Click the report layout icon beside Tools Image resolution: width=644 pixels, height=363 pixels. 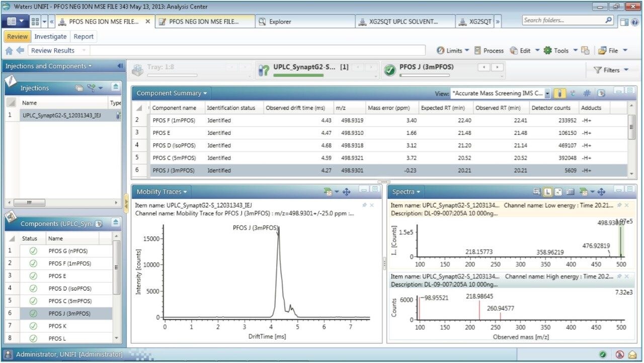[585, 50]
